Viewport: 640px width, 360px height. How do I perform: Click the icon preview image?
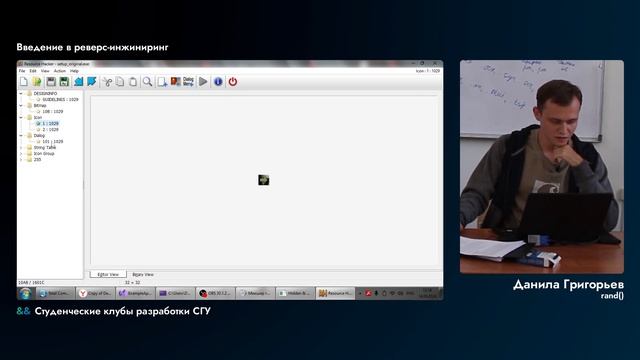coord(264,180)
